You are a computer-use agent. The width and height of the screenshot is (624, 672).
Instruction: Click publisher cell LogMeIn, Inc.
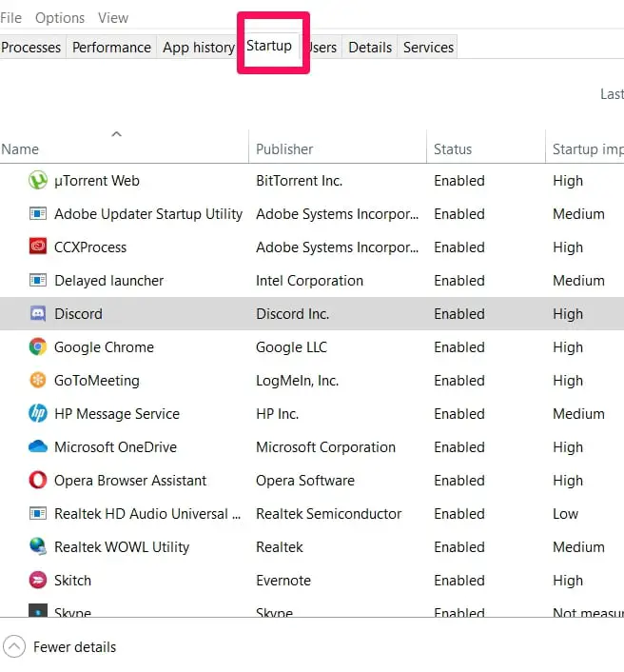297,381
